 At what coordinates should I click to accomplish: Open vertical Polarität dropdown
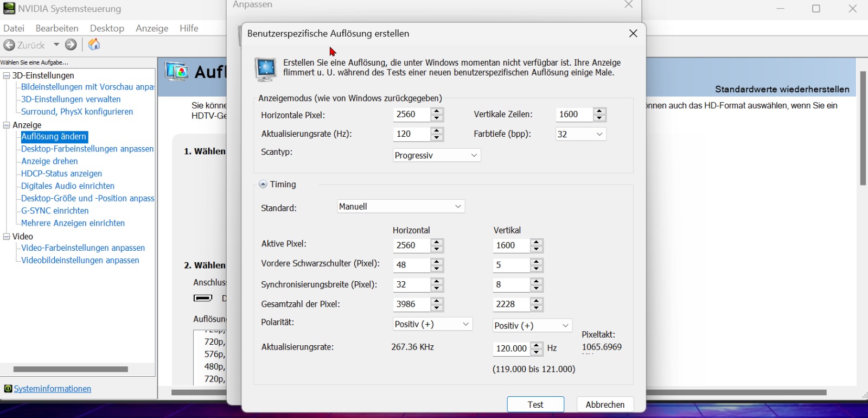coord(532,325)
